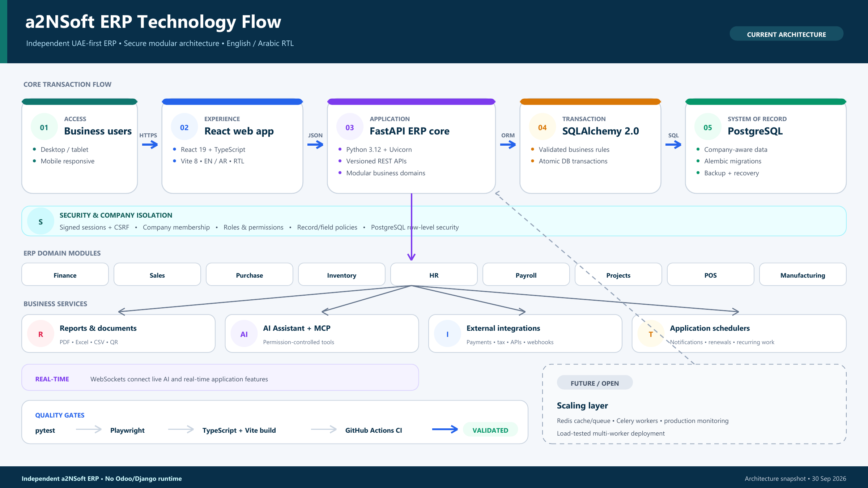
Task: Select the CURRENT ARCHITECTURE pill
Action: pyautogui.click(x=786, y=34)
